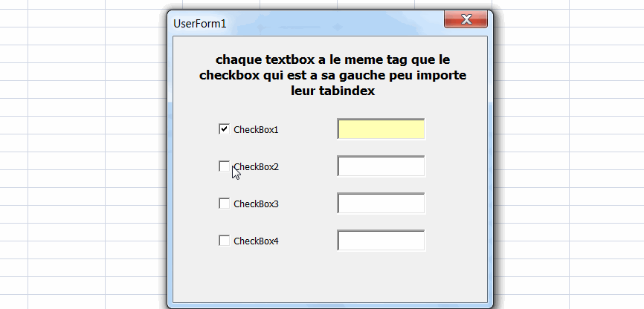This screenshot has width=644, height=309.
Task: Click the "CheckBox3" caption text
Action: pos(256,204)
